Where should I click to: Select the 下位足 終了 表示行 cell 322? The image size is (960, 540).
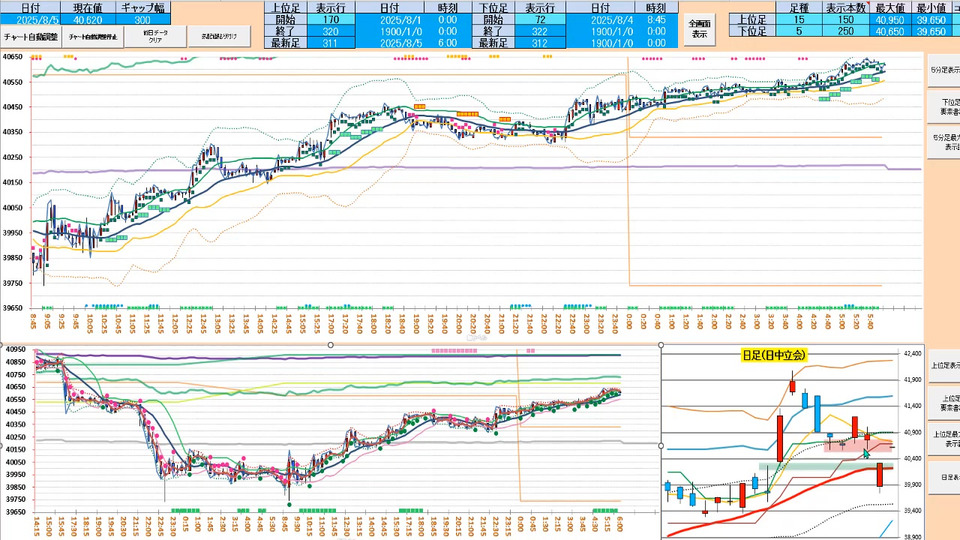point(539,31)
